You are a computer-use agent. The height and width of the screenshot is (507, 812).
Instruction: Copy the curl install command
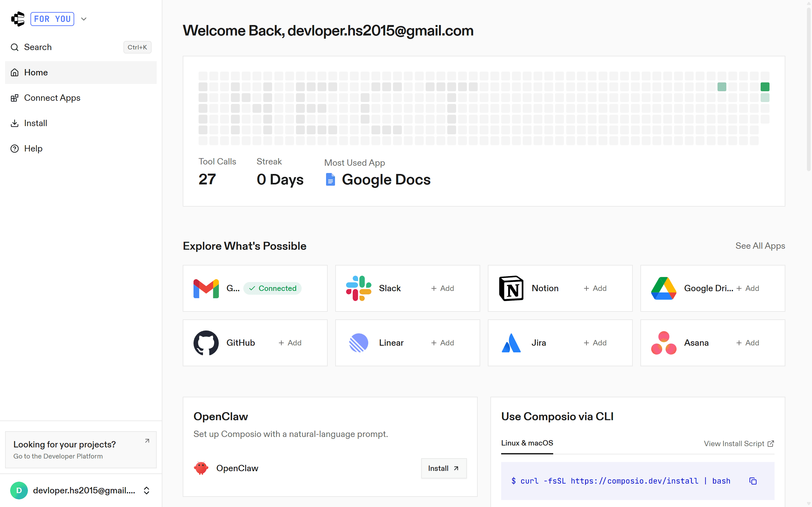click(x=753, y=481)
